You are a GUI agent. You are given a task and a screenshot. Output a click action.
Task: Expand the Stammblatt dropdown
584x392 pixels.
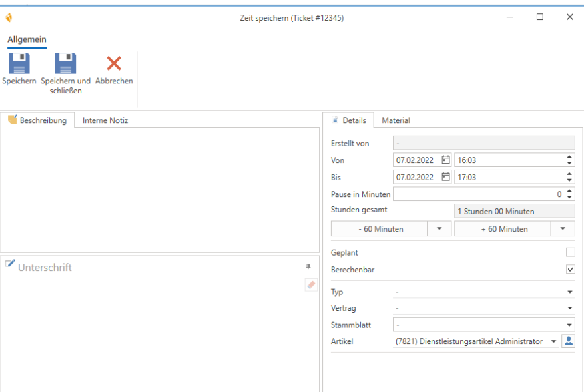pos(569,325)
